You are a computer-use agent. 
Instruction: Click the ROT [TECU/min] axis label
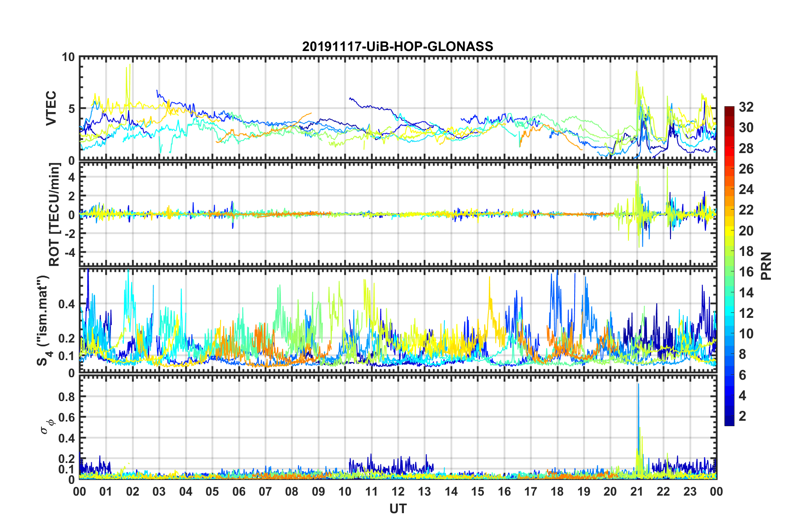click(x=54, y=215)
